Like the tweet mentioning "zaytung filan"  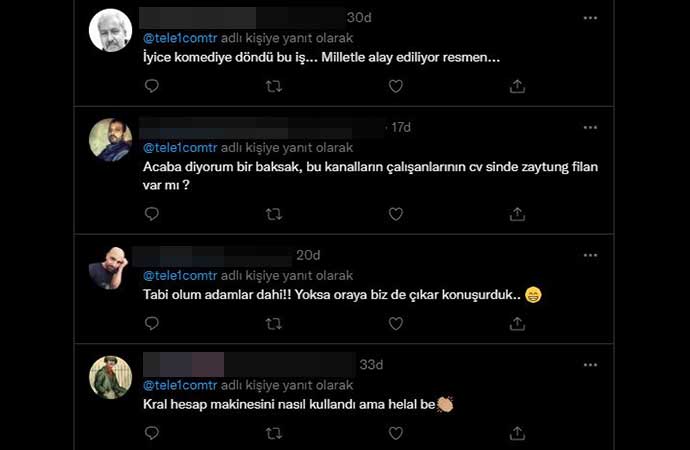396,214
